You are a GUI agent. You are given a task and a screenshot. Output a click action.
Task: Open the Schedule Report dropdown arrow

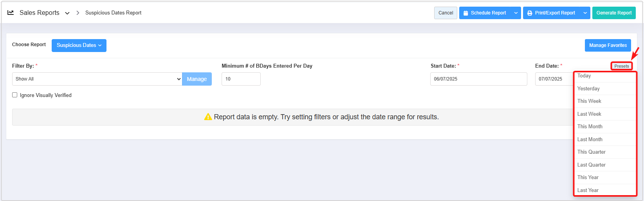[516, 13]
